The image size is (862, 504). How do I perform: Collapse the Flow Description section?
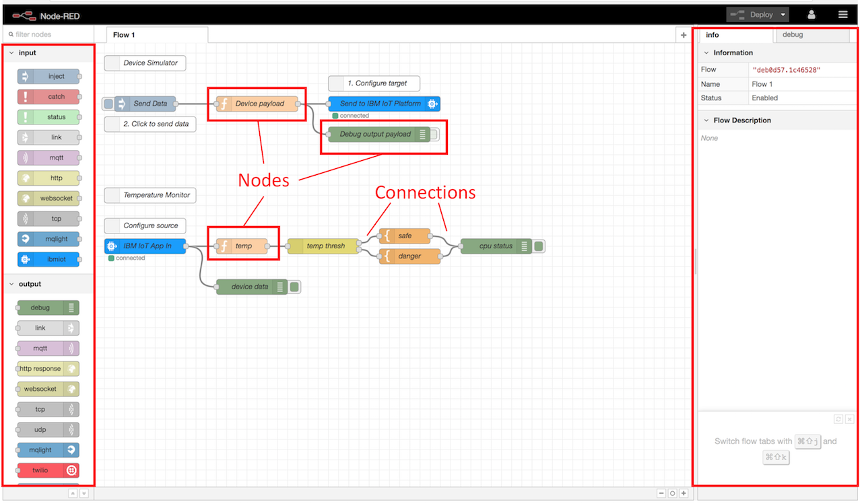coord(778,120)
